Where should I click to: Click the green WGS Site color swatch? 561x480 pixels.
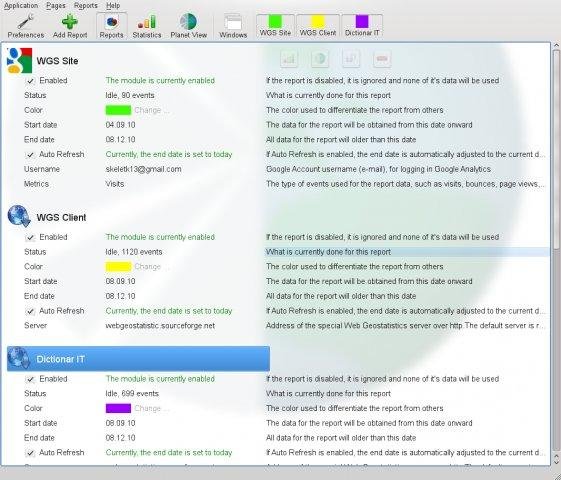(118, 110)
